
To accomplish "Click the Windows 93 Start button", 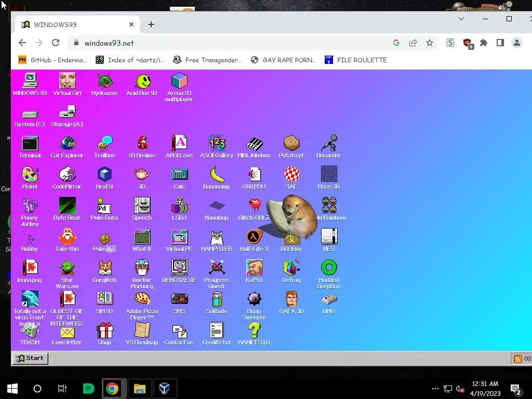I will [x=30, y=358].
